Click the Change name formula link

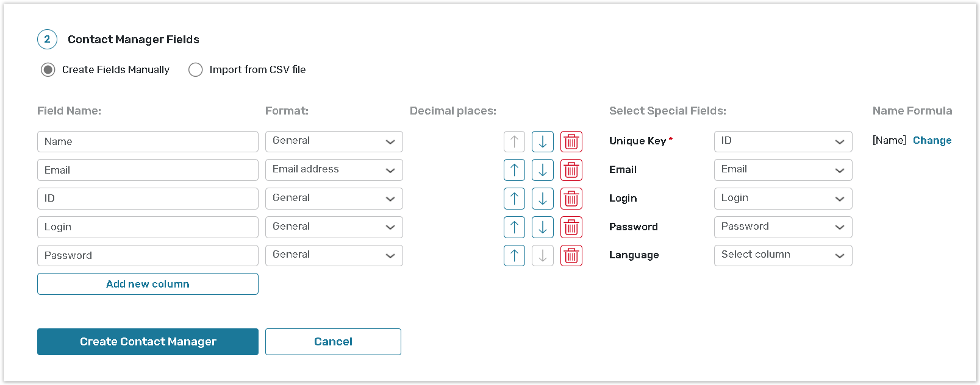coord(932,141)
